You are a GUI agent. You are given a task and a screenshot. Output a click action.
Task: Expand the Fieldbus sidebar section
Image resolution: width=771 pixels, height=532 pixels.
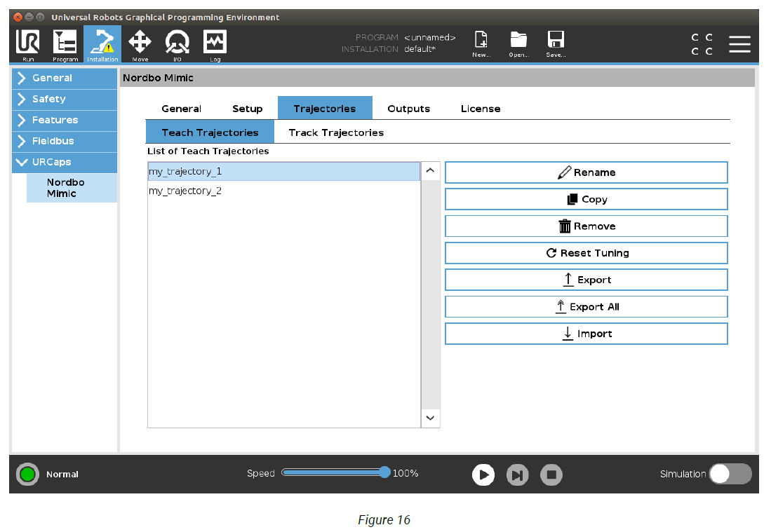65,142
